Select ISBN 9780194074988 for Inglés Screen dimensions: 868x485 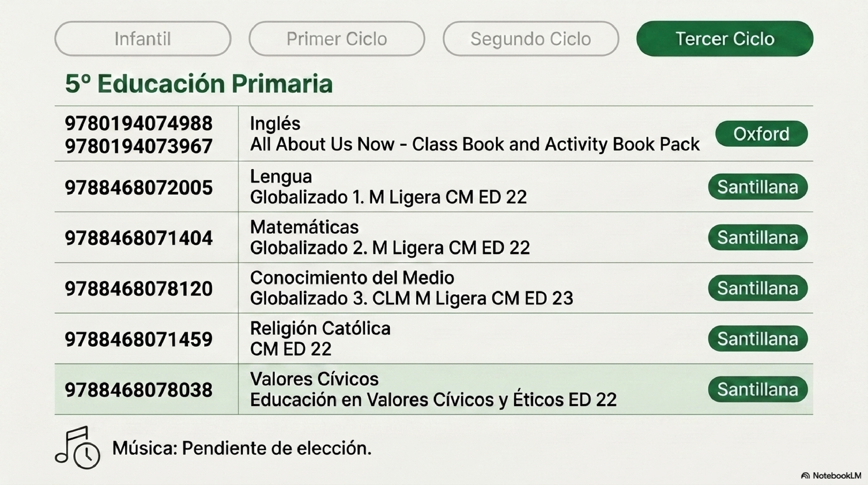[139, 123]
